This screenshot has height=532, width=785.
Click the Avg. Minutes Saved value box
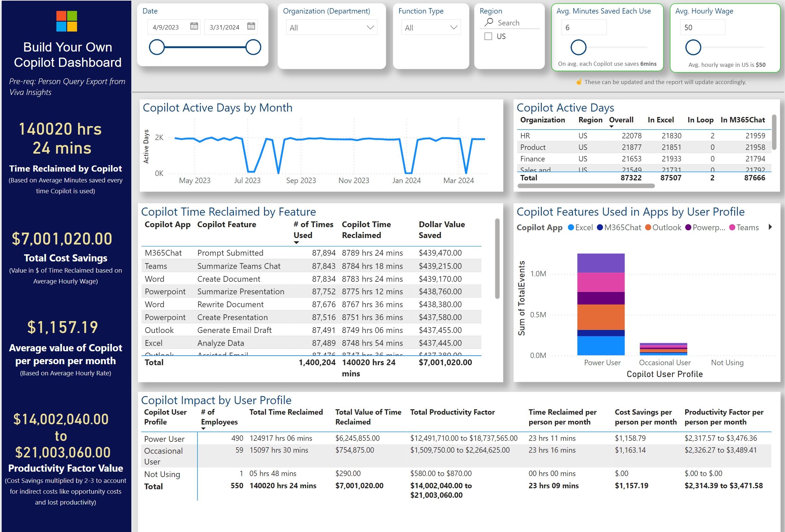[x=584, y=27]
